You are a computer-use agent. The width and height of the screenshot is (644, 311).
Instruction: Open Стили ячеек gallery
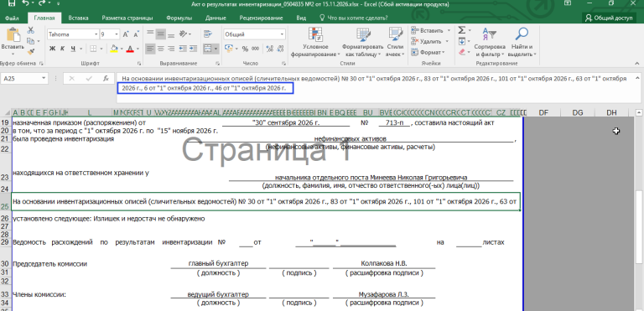[x=395, y=43]
